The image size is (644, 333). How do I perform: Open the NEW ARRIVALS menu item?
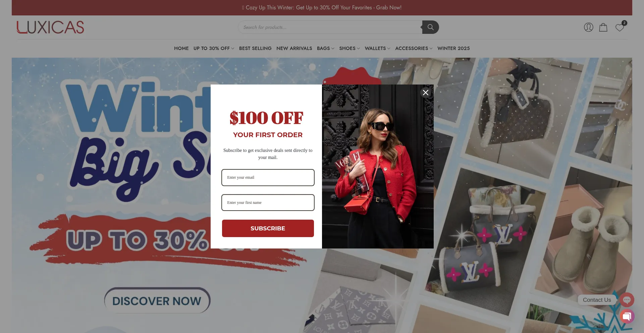coord(294,48)
